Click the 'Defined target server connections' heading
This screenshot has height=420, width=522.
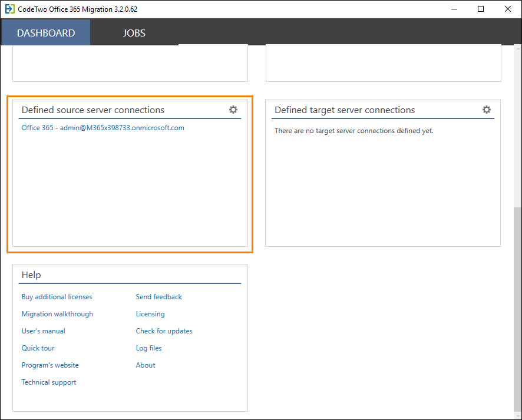[x=345, y=110]
